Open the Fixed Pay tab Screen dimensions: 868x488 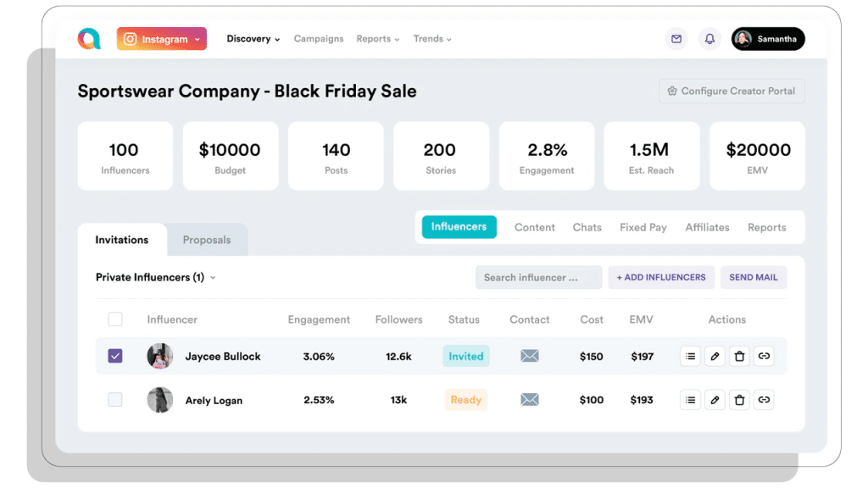point(643,227)
